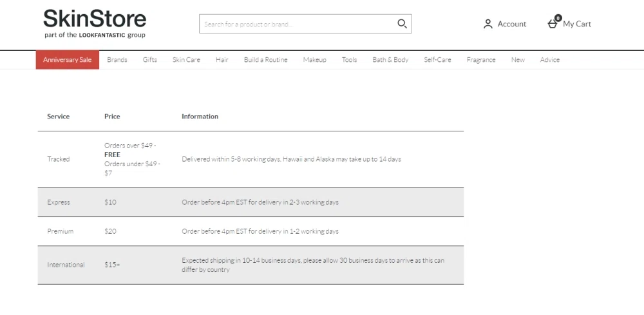This screenshot has height=315, width=644.
Task: Open the Anniversary Sale tab
Action: tap(67, 60)
